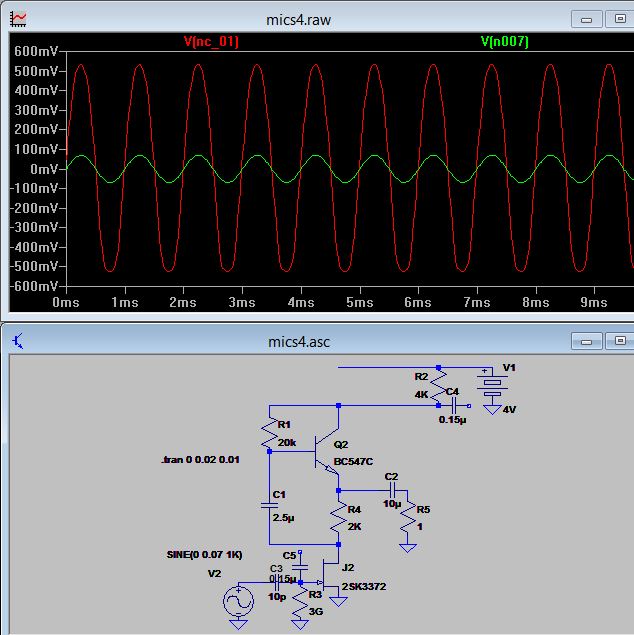The width and height of the screenshot is (634, 635).
Task: Click the SINE(0 0.07 1K) source text
Action: pyautogui.click(x=204, y=554)
